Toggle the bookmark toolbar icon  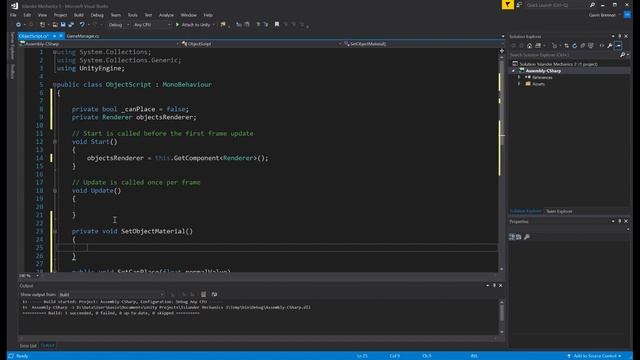(277, 24)
